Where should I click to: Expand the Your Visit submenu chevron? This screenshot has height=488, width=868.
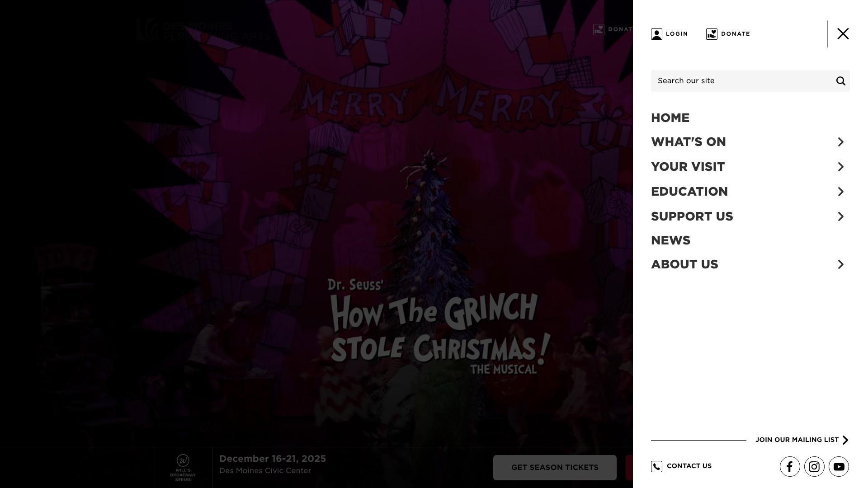tap(840, 167)
